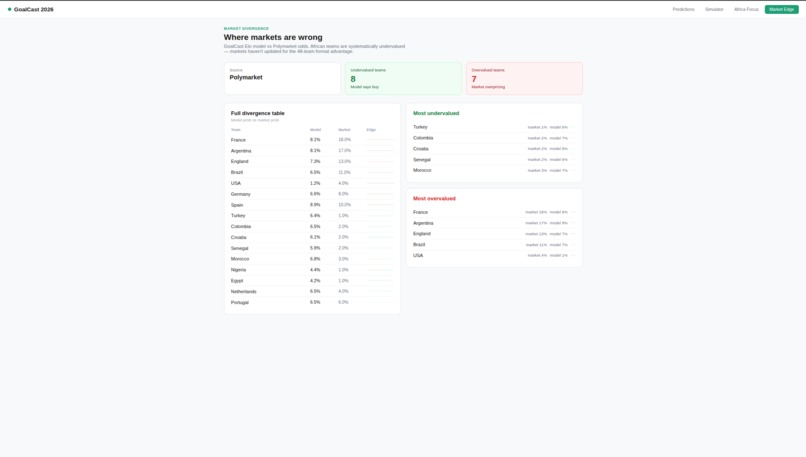Select the Overvalued teams card showing 7
This screenshot has width=806, height=457.
point(524,78)
